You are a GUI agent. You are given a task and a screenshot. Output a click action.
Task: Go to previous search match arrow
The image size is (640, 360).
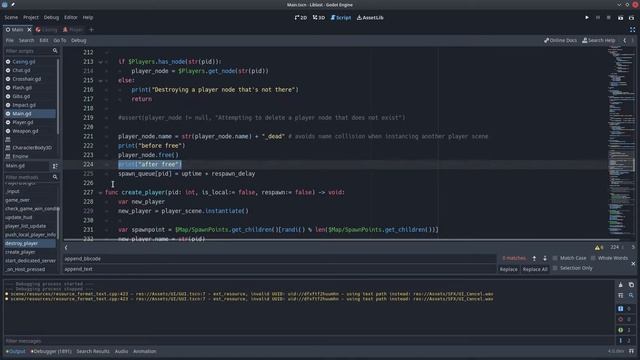(534, 258)
